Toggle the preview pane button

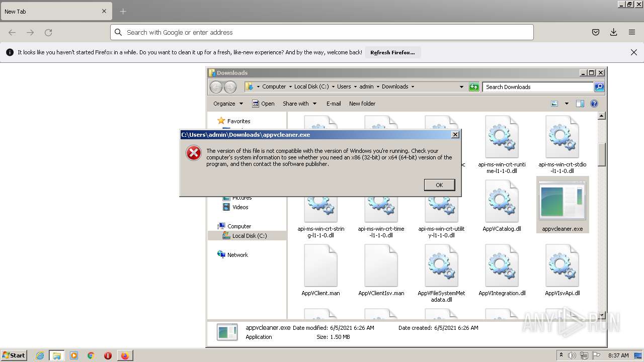pos(580,104)
